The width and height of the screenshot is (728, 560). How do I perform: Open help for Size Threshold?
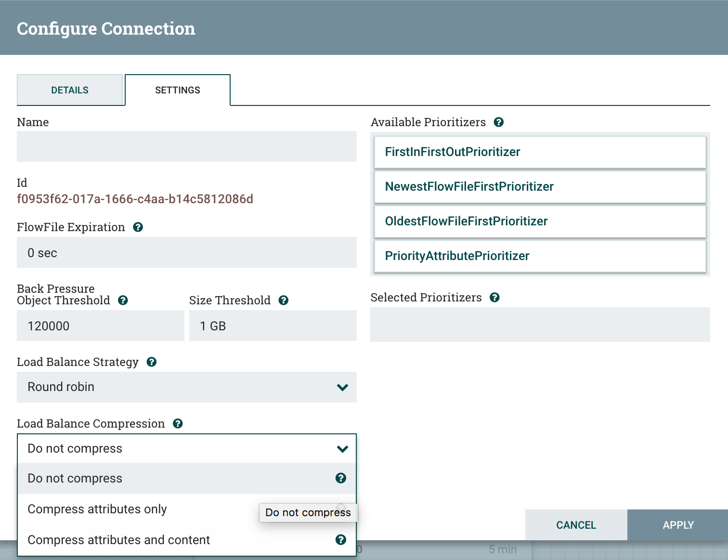[284, 300]
